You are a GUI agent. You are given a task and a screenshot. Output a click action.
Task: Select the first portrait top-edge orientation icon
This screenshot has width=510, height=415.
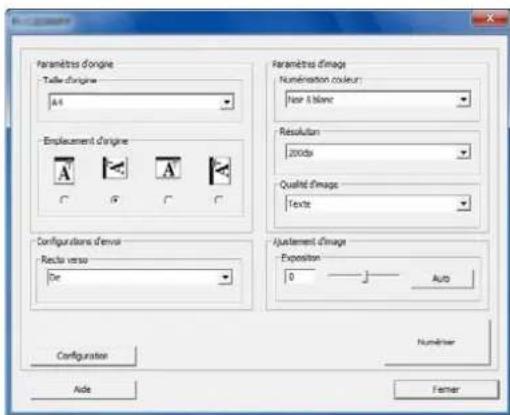pyautogui.click(x=64, y=170)
